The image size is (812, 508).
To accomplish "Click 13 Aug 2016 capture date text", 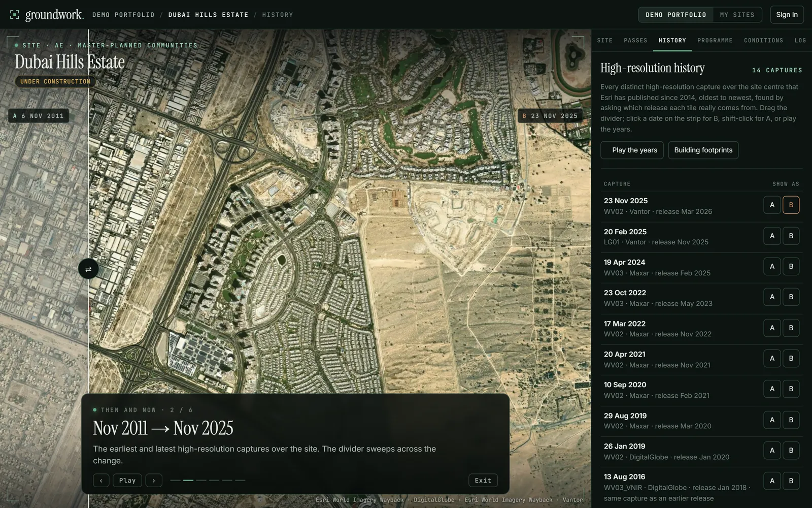I will [624, 477].
